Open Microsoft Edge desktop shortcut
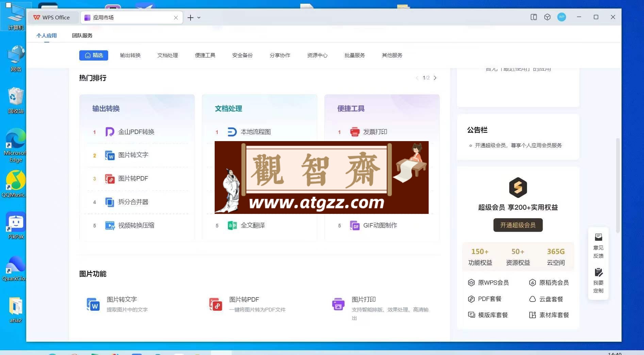Image resolution: width=644 pixels, height=355 pixels. tap(15, 146)
